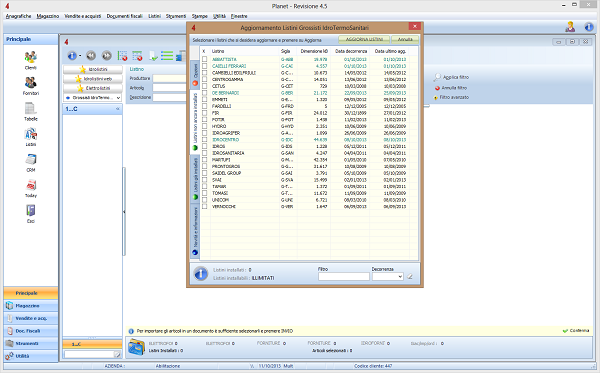Image resolution: width=600 pixels, height=373 pixels.
Task: Open the Magazzino menu
Action: [x=48, y=16]
